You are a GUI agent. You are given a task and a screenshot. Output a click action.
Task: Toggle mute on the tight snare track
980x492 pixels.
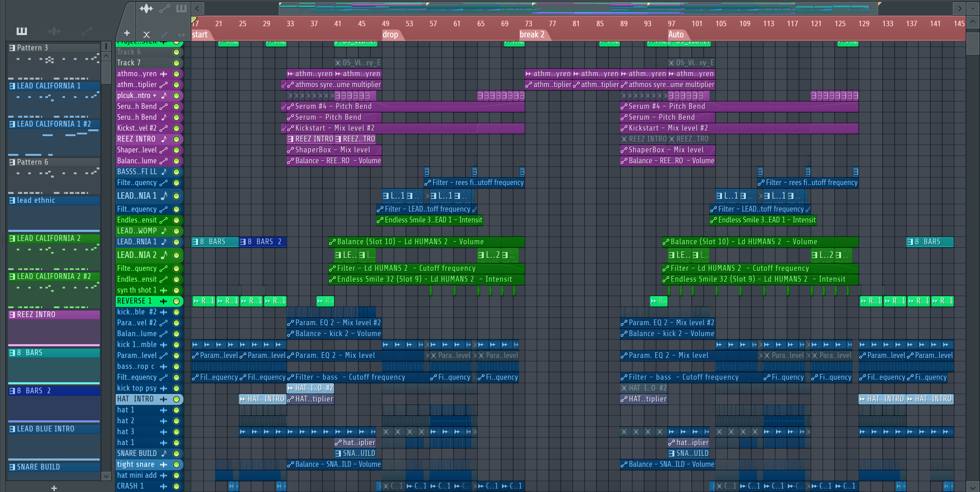177,464
